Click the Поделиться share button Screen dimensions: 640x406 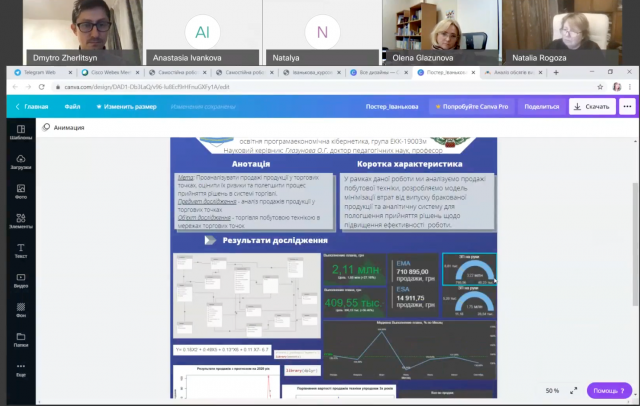pyautogui.click(x=542, y=106)
